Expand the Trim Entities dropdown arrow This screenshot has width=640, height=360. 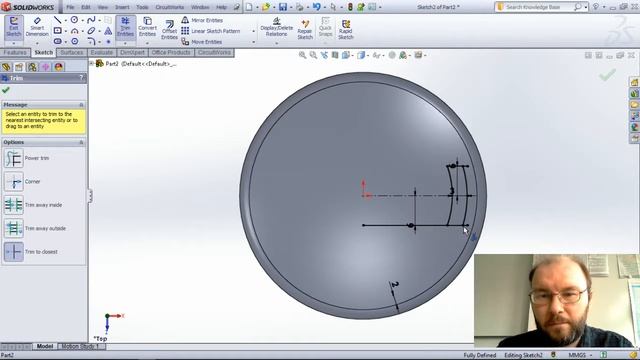coord(125,43)
